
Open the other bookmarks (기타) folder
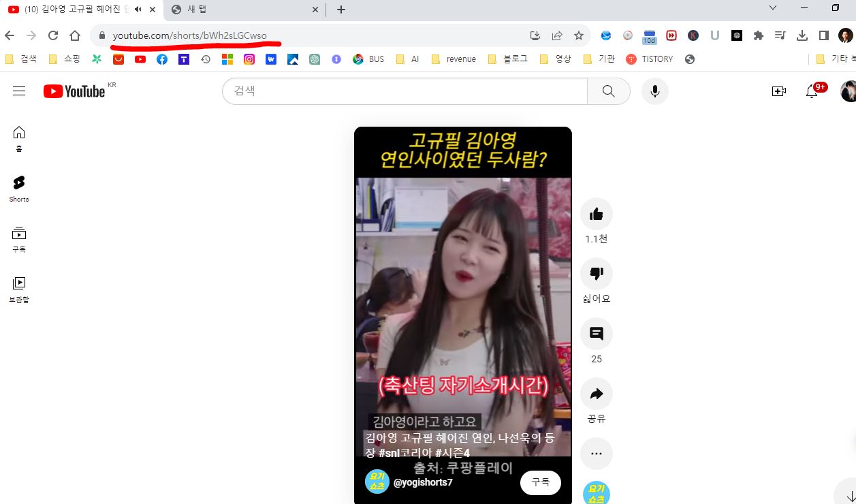(835, 59)
